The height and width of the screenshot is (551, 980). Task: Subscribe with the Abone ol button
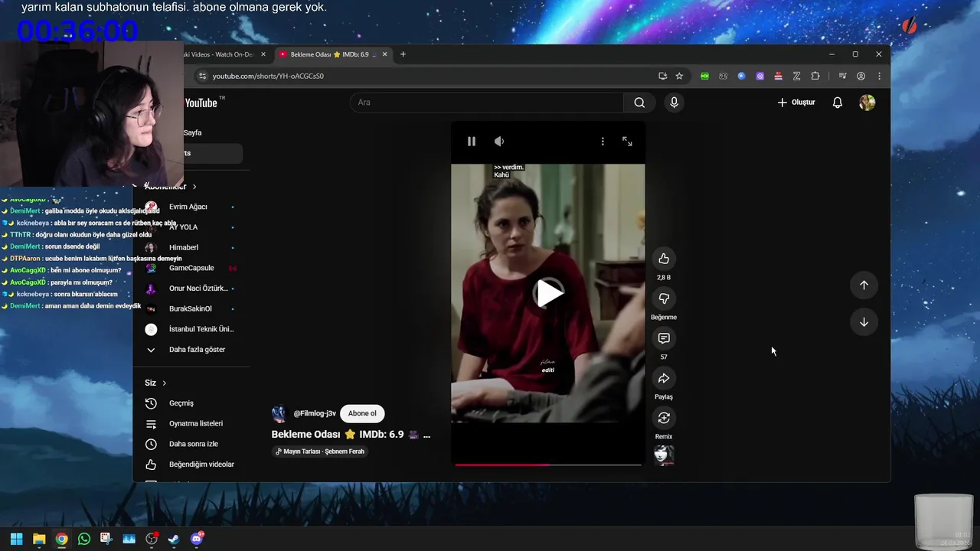click(x=362, y=413)
